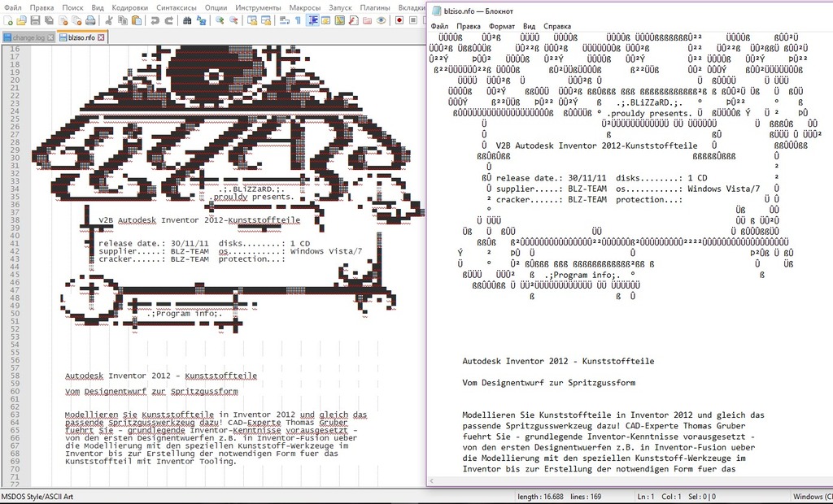Click the left arrow of Блокнот horizontal scrollbar
The height and width of the screenshot is (504, 833).
tap(431, 481)
